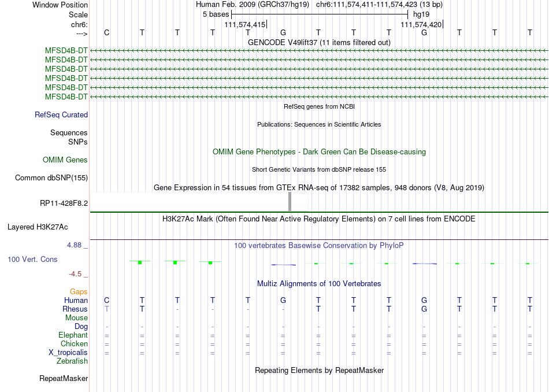Open Short Genetic Variants from dbSNP title
This screenshot has height=392, width=549.
319,169
